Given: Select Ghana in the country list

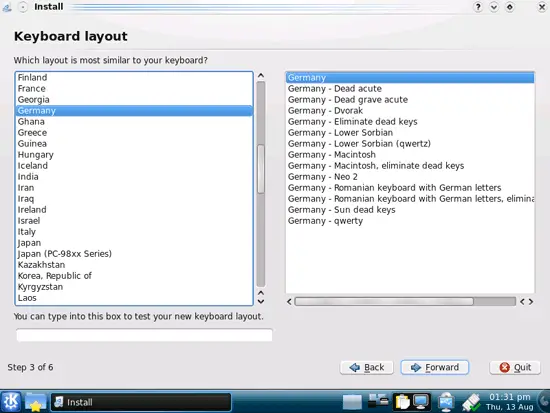Looking at the screenshot, I should click(x=134, y=121).
